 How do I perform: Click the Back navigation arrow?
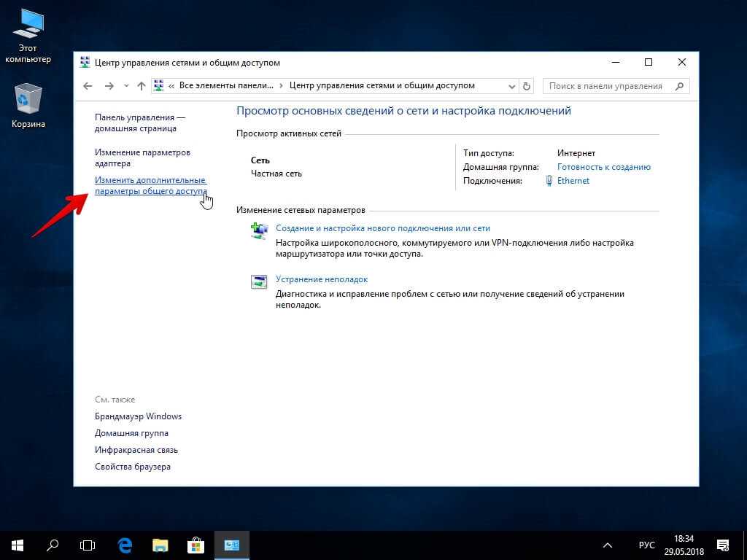[88, 86]
